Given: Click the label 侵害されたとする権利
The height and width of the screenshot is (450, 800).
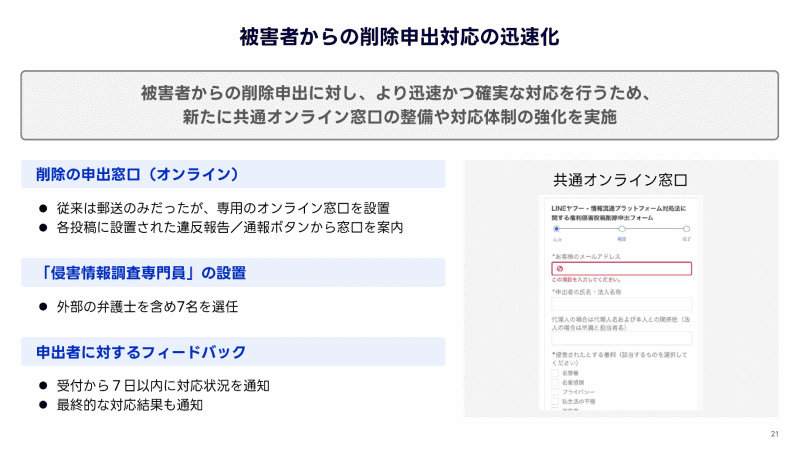Looking at the screenshot, I should coord(619,359).
